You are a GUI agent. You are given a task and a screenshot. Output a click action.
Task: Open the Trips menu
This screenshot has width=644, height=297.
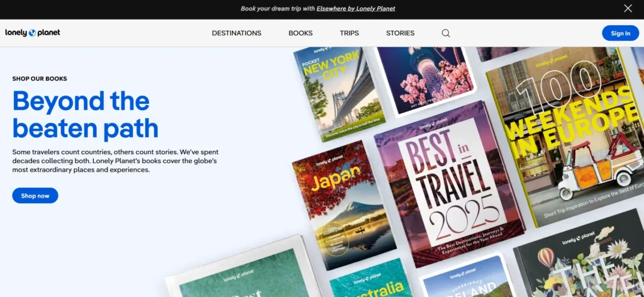coord(349,33)
